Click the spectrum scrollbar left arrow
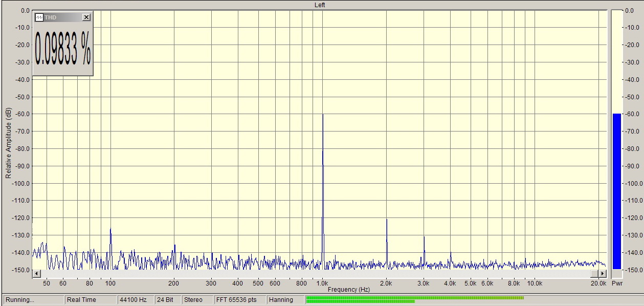 pos(36,274)
